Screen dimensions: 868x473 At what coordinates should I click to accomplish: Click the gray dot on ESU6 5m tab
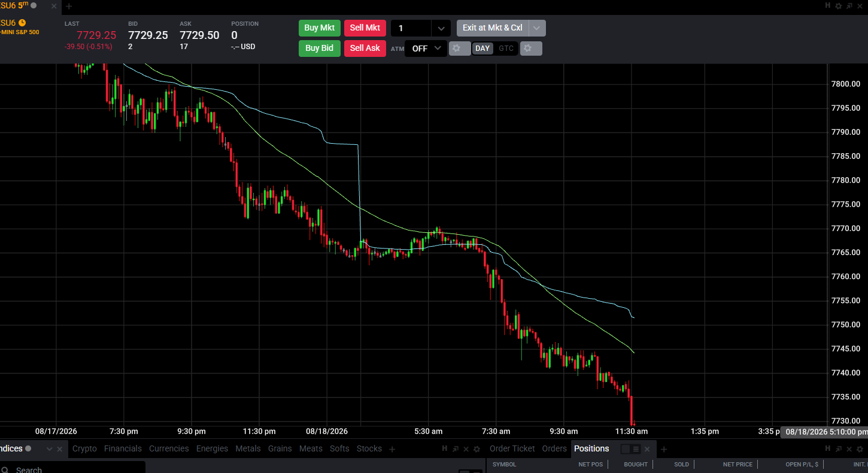pyautogui.click(x=34, y=5)
